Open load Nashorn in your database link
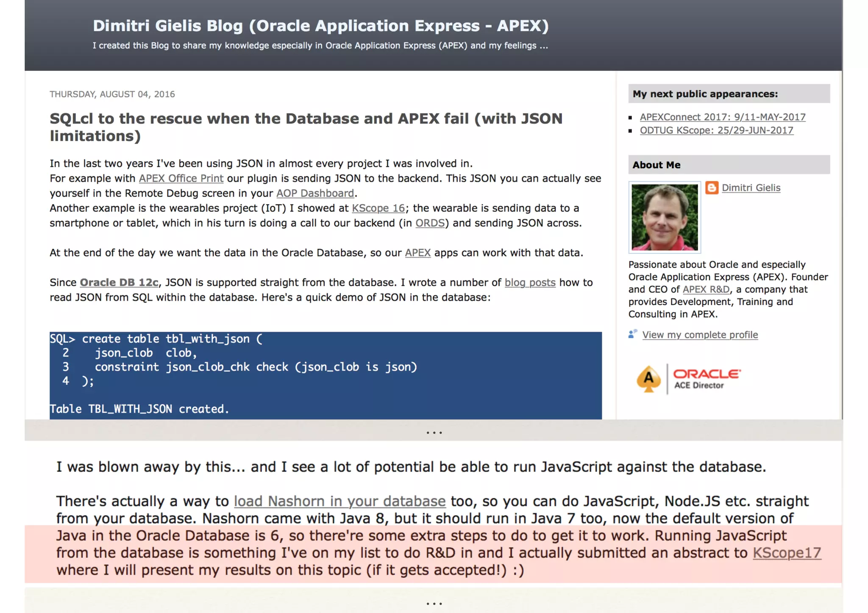This screenshot has width=868, height=613. point(339,501)
